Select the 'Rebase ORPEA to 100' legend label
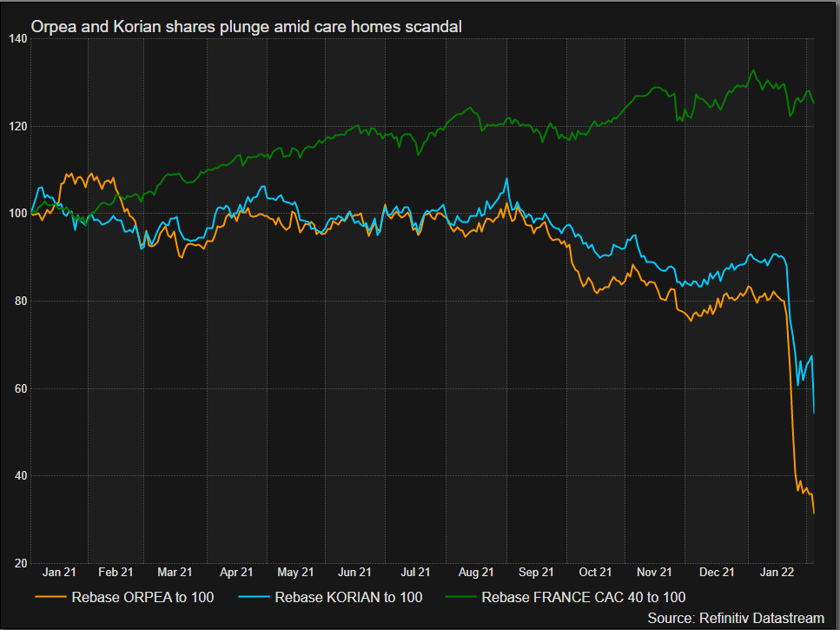The height and width of the screenshot is (630, 840). point(142,597)
